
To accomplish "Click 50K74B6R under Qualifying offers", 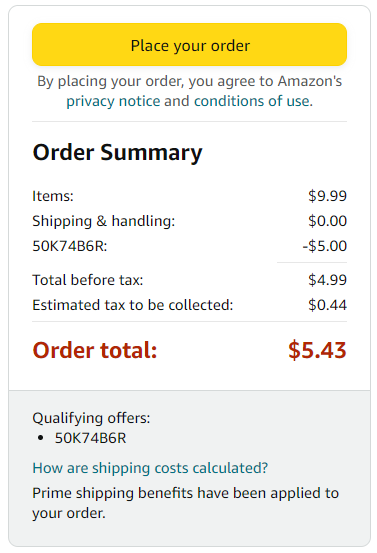I will (x=91, y=438).
